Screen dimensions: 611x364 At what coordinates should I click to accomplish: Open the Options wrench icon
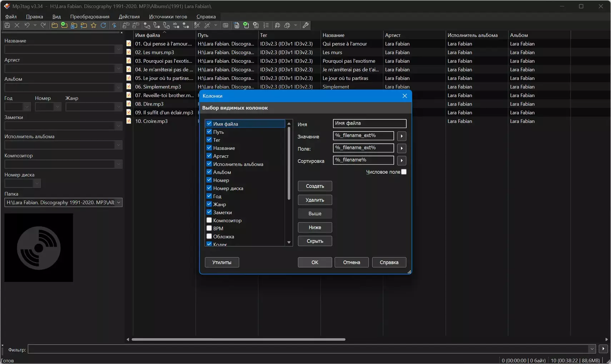(x=305, y=25)
